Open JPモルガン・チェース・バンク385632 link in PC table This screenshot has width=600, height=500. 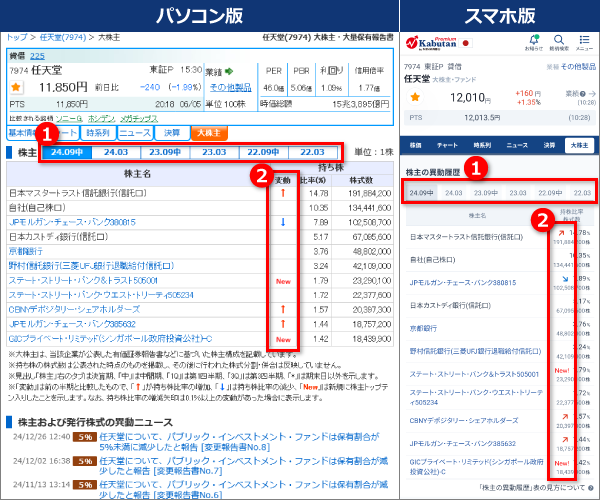tap(72, 324)
